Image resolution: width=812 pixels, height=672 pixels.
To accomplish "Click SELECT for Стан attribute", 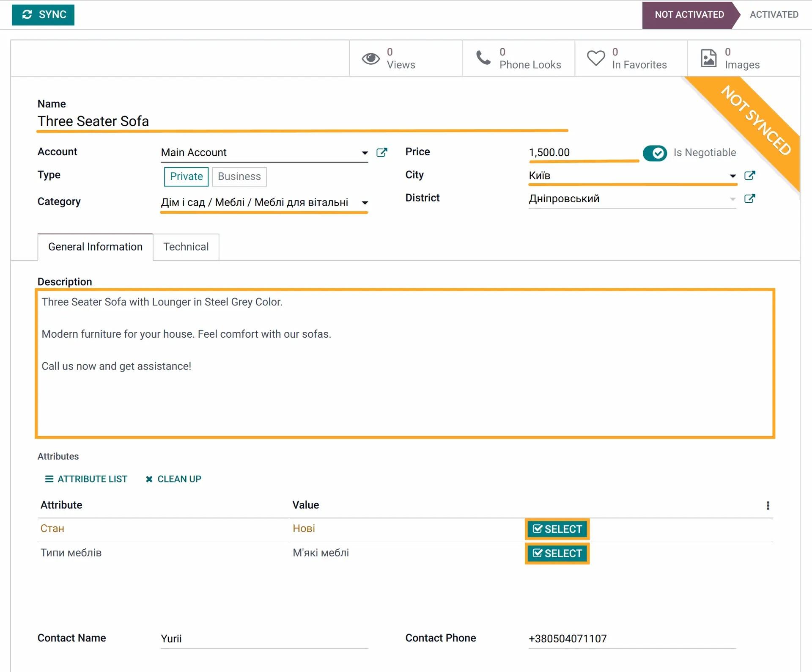I will coord(557,529).
